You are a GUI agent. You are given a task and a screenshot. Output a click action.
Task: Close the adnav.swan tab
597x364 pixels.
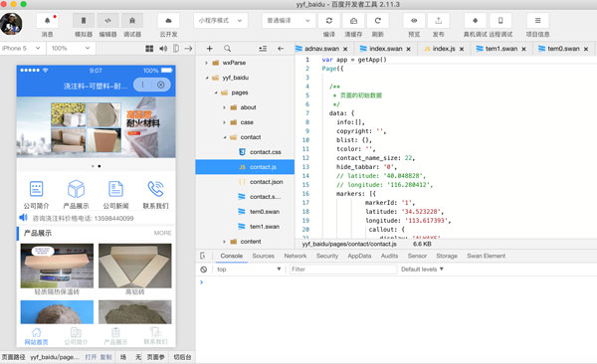point(345,49)
